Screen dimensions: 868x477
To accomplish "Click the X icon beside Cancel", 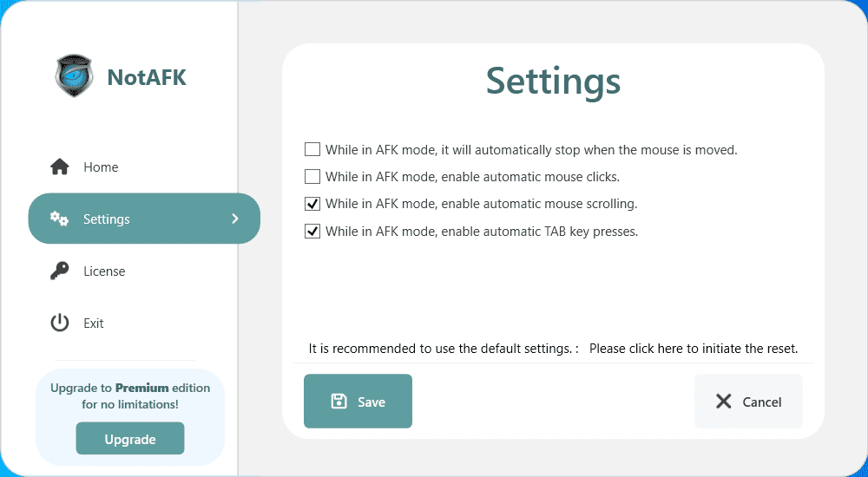I will tap(723, 402).
